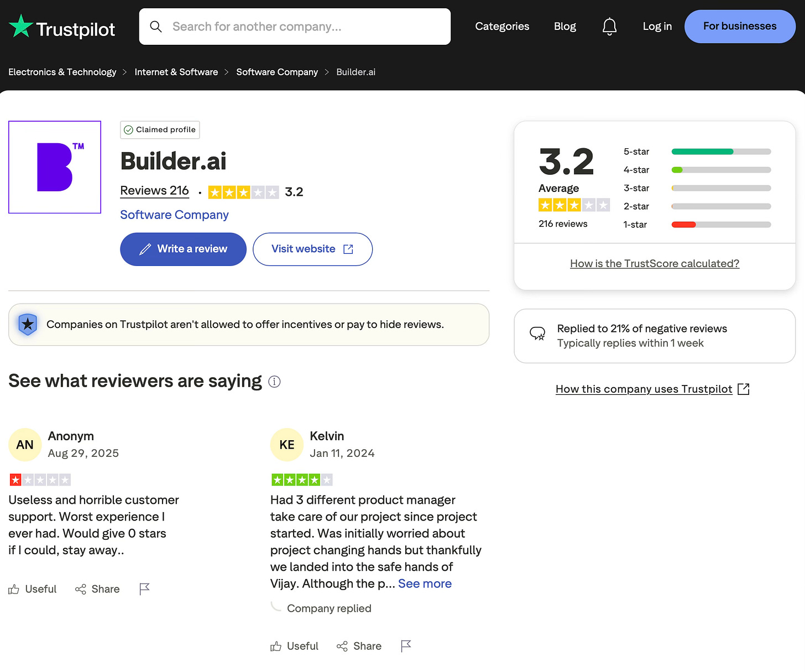
Task: Filter reviews by 1-star bar
Action: pos(721,225)
